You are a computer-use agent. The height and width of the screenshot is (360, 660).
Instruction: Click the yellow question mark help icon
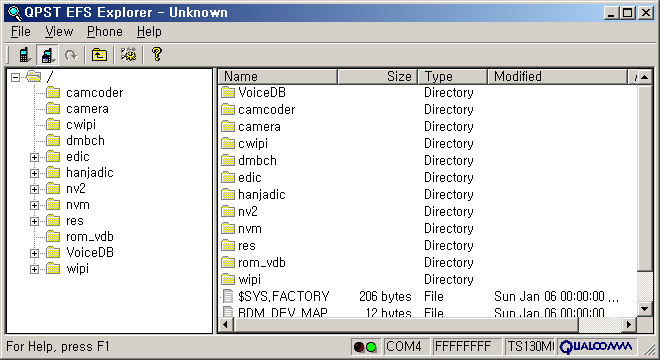tap(157, 54)
